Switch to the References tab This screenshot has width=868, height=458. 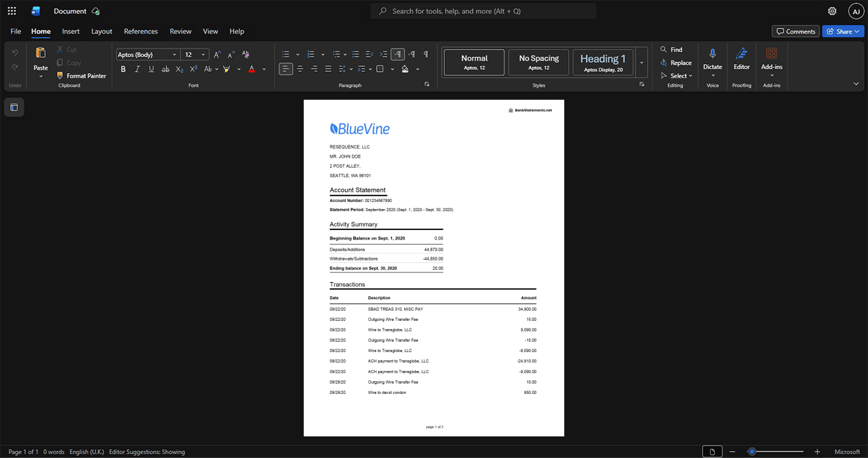141,31
